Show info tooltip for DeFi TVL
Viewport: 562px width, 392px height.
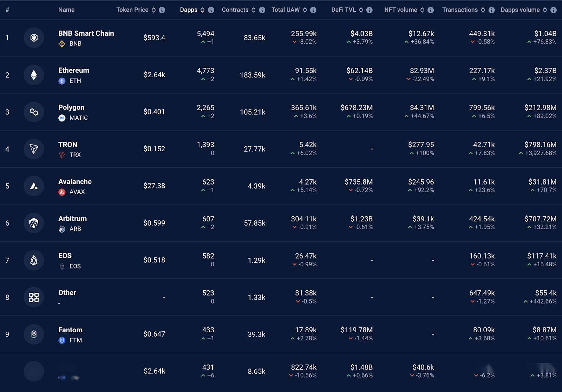pyautogui.click(x=370, y=10)
